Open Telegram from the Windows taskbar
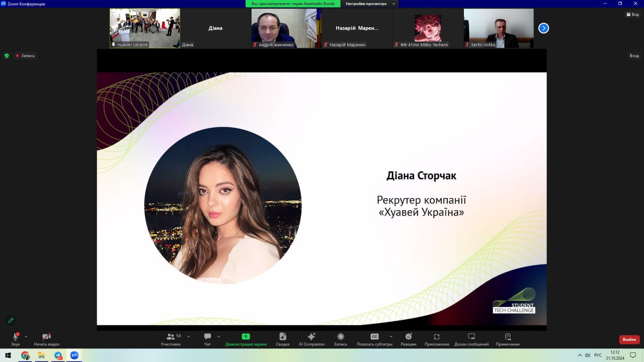This screenshot has width=644, height=362. pyautogui.click(x=58, y=355)
